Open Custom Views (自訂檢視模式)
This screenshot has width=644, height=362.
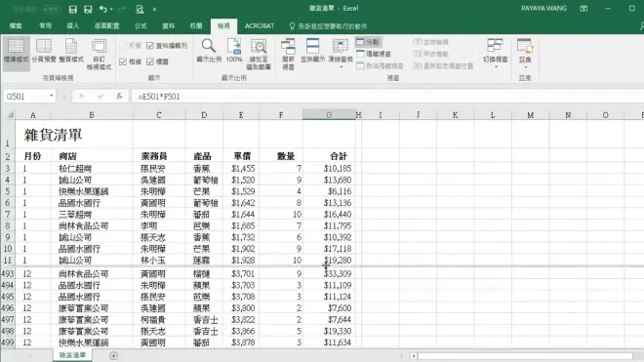tap(99, 55)
